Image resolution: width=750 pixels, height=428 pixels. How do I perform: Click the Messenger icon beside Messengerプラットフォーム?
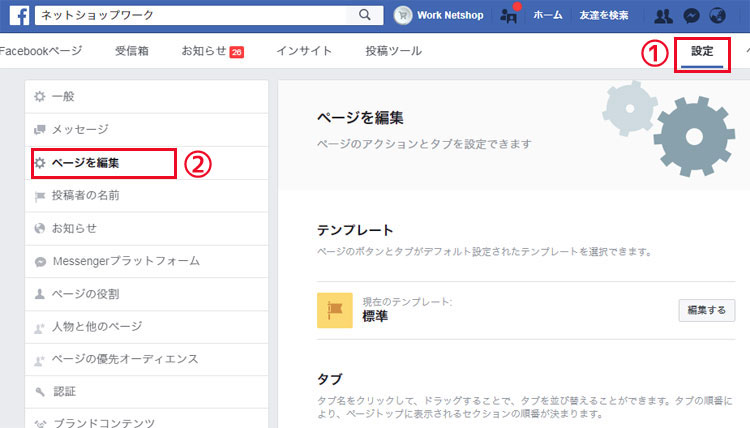coord(40,262)
